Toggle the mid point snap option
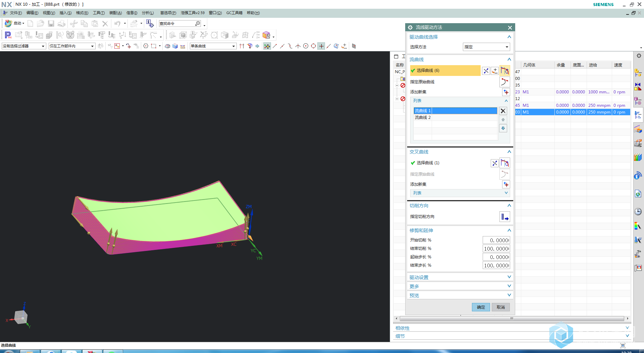 coord(282,46)
